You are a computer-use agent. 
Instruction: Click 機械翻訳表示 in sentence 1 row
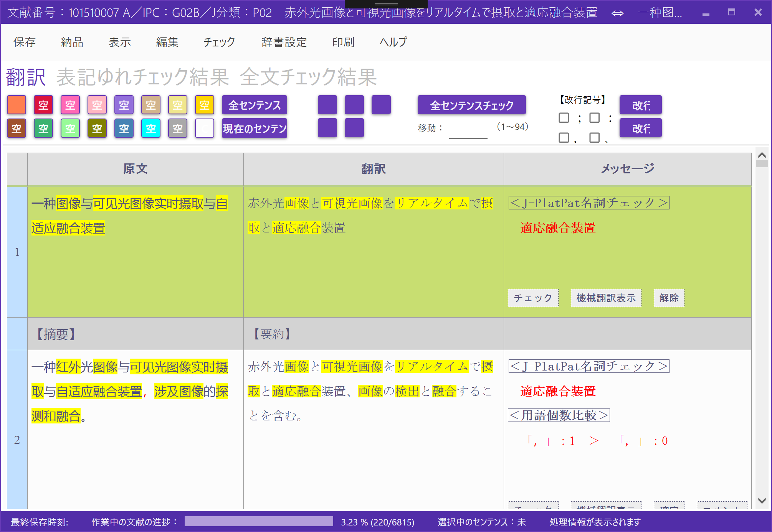tap(606, 298)
